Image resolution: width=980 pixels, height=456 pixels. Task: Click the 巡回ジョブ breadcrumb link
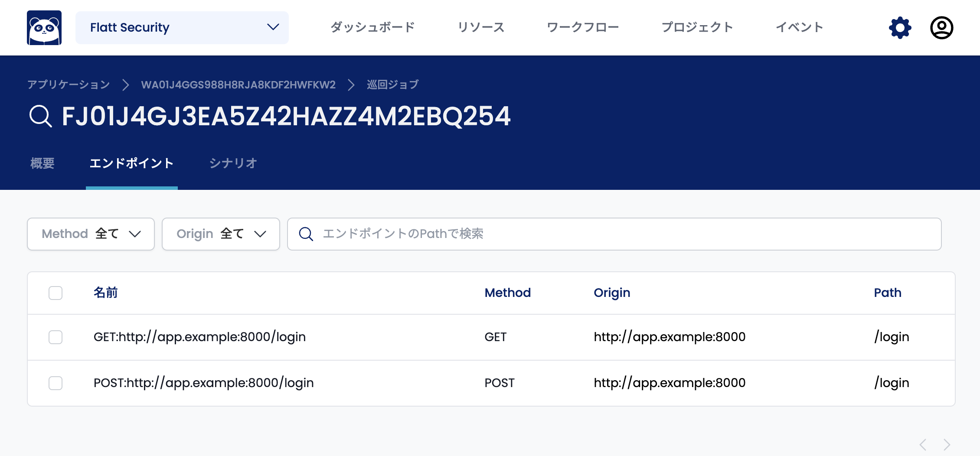393,85
